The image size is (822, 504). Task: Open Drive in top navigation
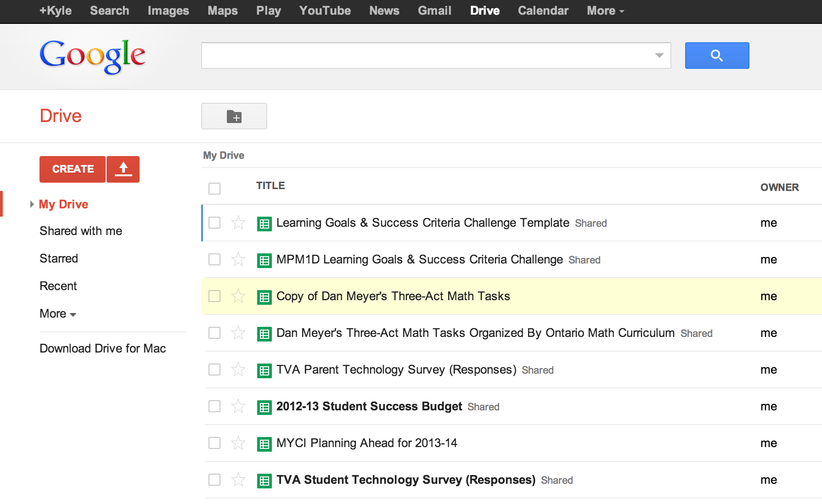tap(485, 11)
